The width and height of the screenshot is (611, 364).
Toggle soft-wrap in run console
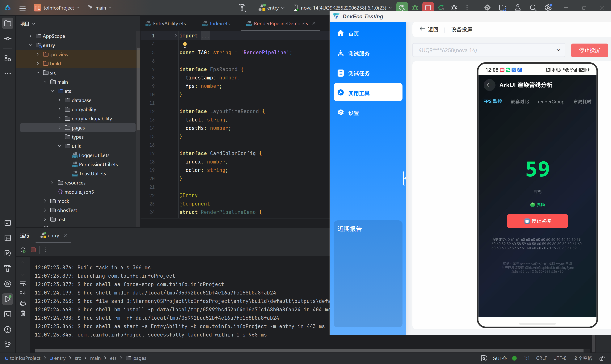coord(23,284)
